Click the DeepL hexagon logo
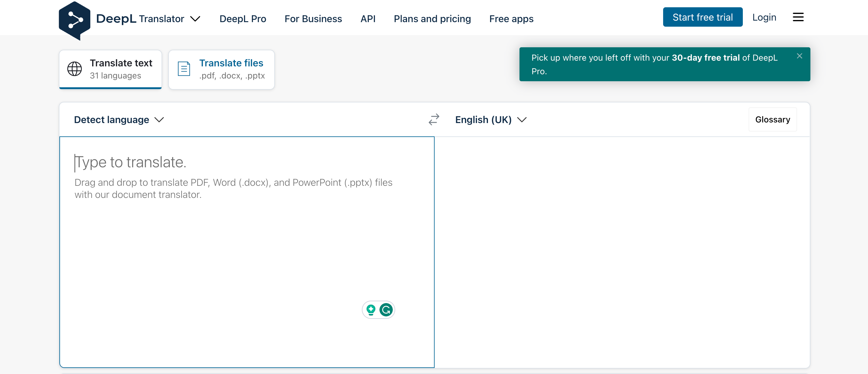868x374 pixels. pyautogui.click(x=75, y=20)
